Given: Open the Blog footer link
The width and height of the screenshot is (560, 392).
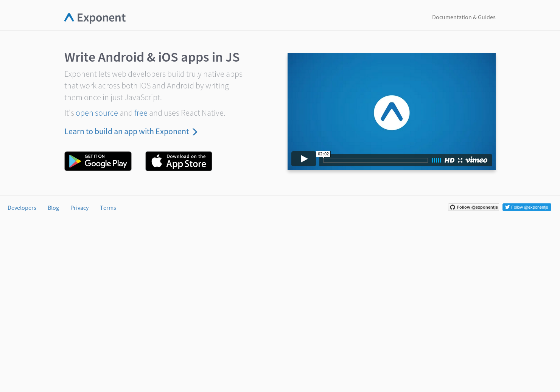Looking at the screenshot, I should [53, 208].
